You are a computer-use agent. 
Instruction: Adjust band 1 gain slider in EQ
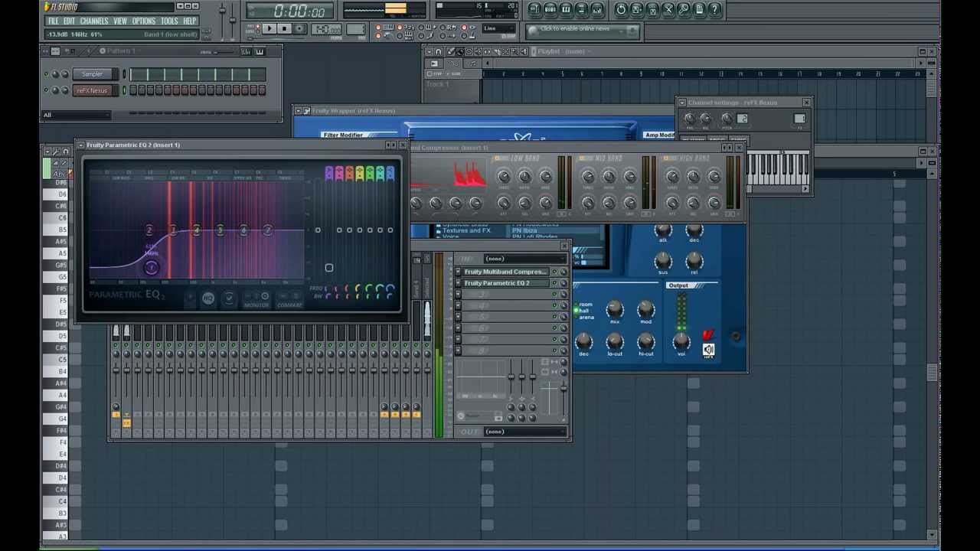pyautogui.click(x=329, y=268)
